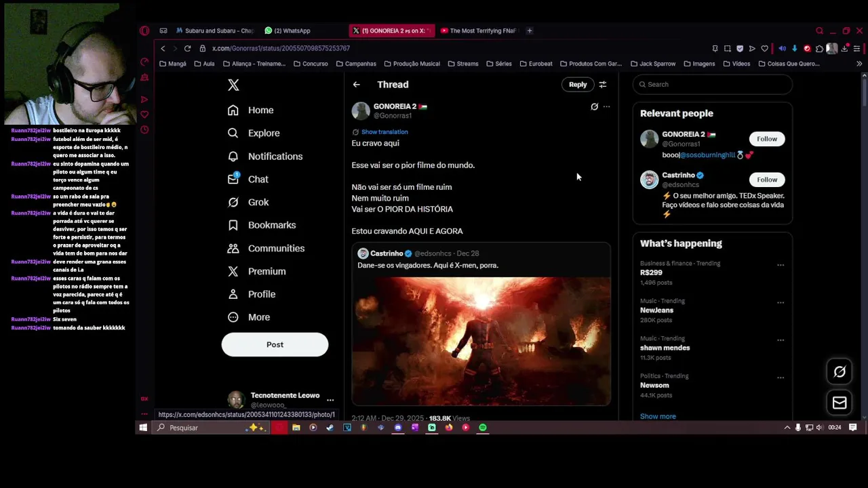Click browser back arrow
This screenshot has width=868, height=488.
pyautogui.click(x=163, y=48)
